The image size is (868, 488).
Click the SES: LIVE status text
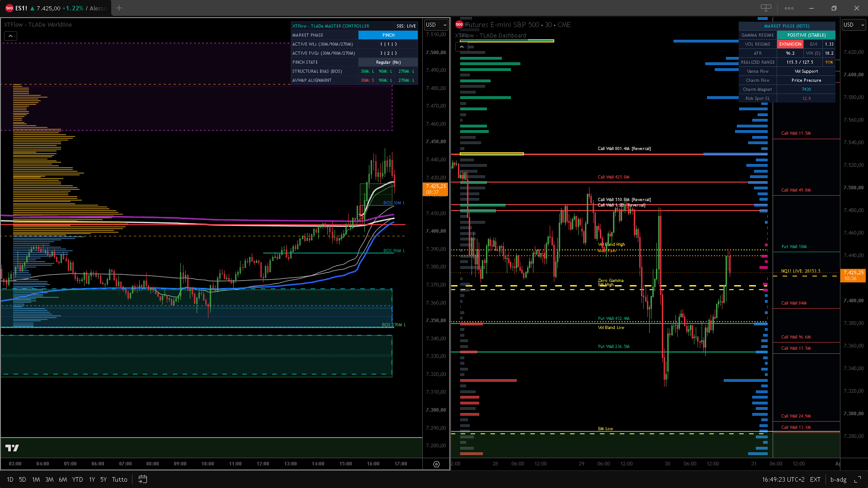tap(406, 26)
